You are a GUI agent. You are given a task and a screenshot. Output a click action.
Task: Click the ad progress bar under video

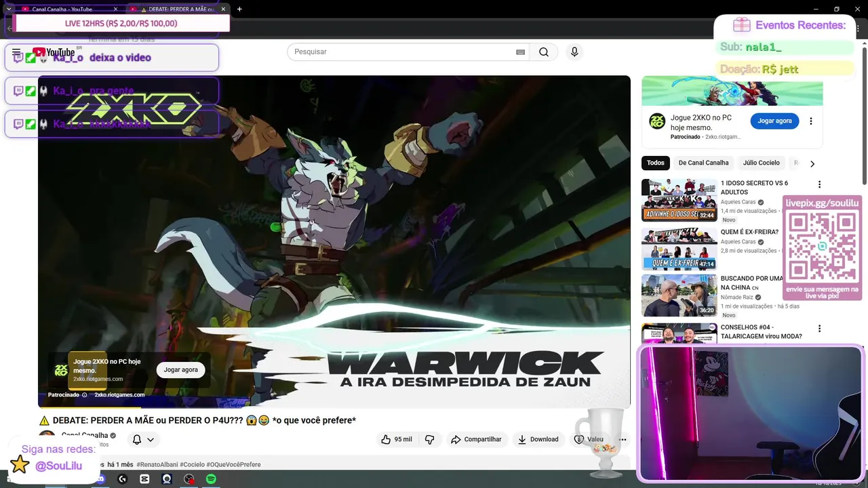click(334, 407)
